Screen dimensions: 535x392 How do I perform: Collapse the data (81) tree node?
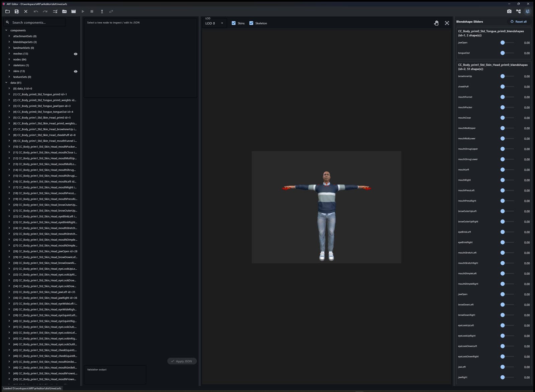(x=6, y=83)
